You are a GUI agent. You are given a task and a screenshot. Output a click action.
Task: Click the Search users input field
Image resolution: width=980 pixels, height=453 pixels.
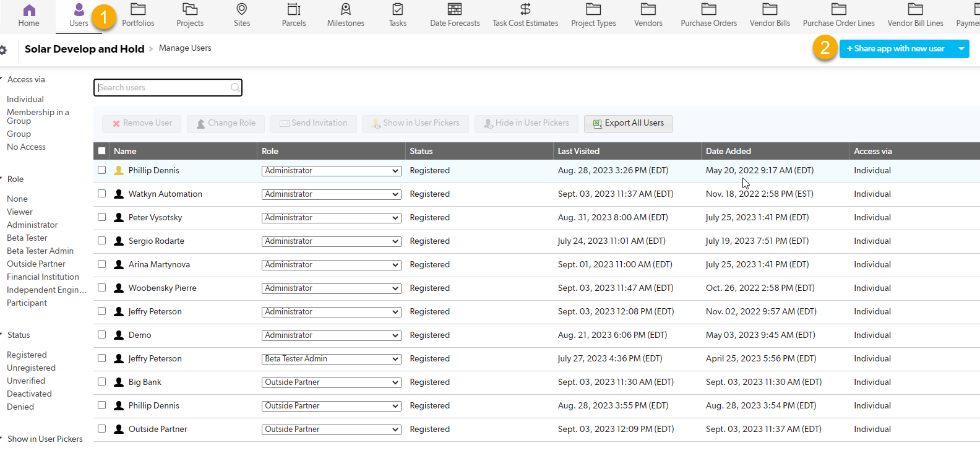(x=168, y=88)
